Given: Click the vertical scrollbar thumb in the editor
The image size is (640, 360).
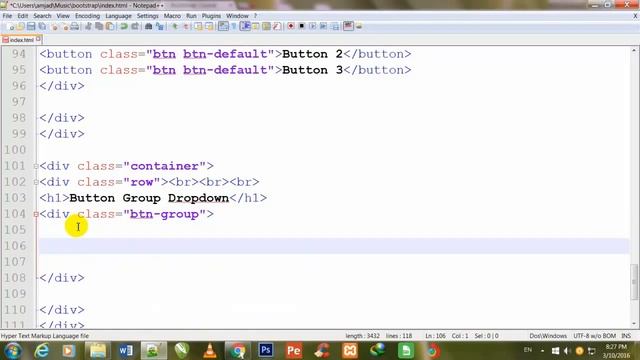Looking at the screenshot, I should [634, 282].
